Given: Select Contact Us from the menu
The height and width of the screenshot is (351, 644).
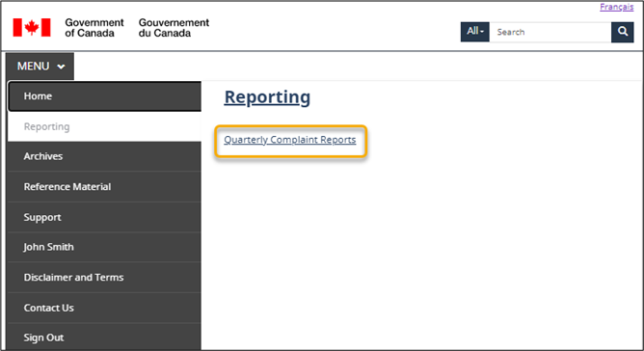Looking at the screenshot, I should (x=105, y=308).
